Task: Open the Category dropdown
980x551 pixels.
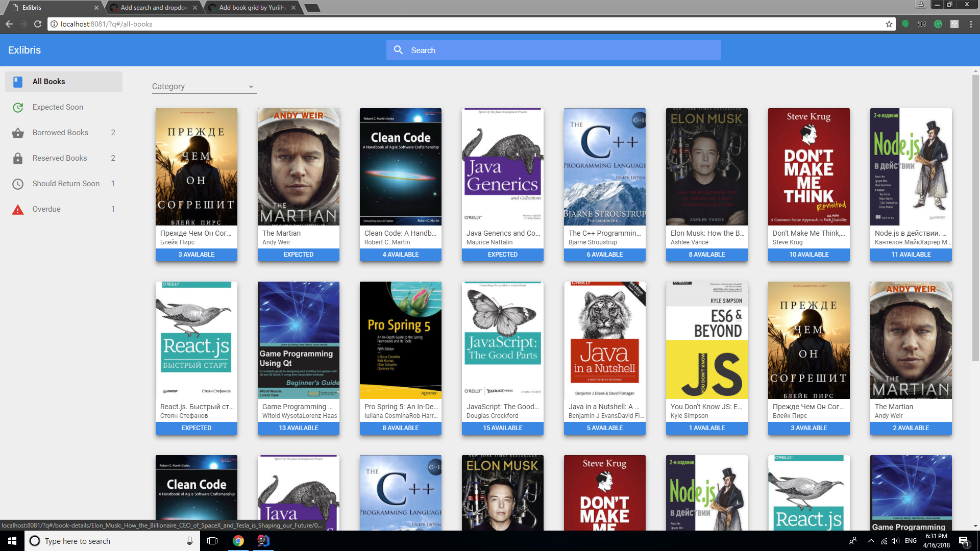Action: tap(204, 87)
